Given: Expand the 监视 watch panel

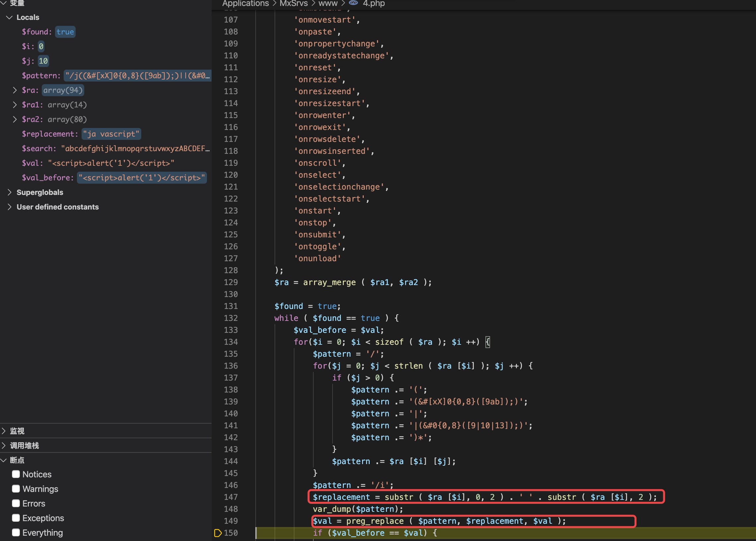Looking at the screenshot, I should coord(4,431).
